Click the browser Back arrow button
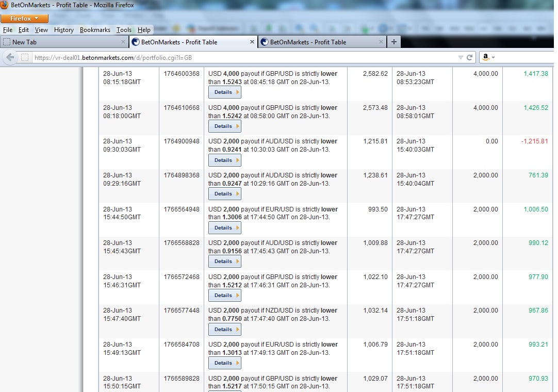Screen dimensions: 558x392 [10, 57]
